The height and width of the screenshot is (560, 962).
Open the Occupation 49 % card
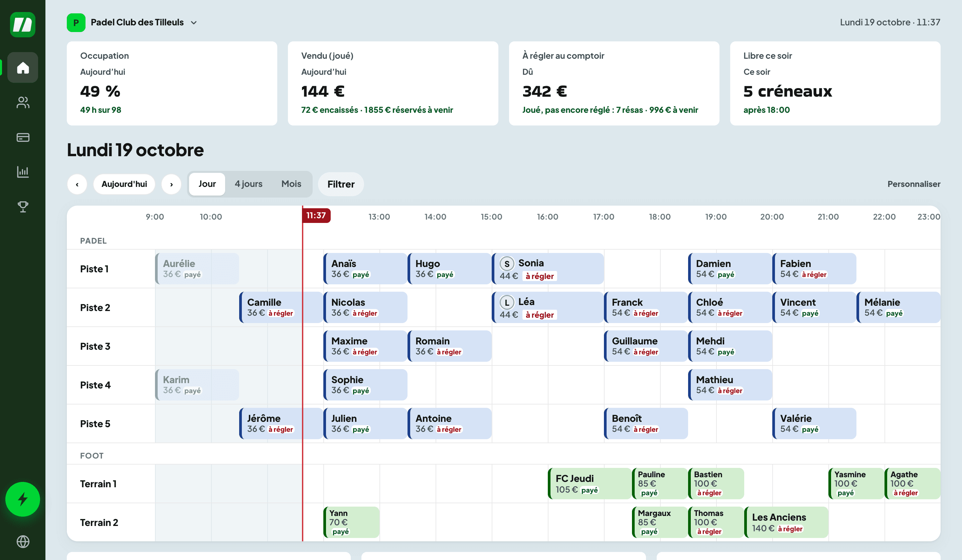tap(172, 83)
